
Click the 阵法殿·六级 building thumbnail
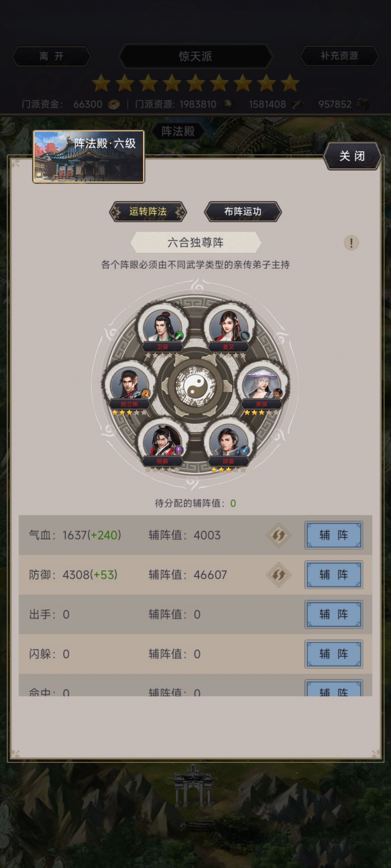click(89, 157)
